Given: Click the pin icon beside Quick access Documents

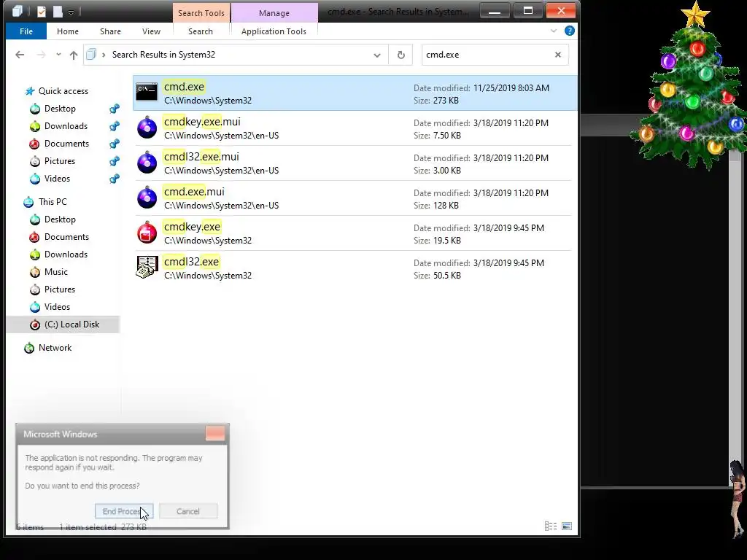Looking at the screenshot, I should pos(115,144).
